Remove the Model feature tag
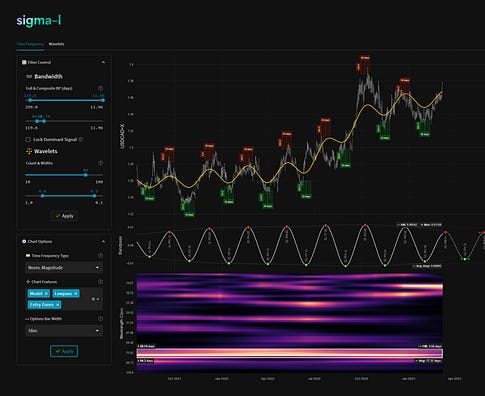 pos(47,293)
